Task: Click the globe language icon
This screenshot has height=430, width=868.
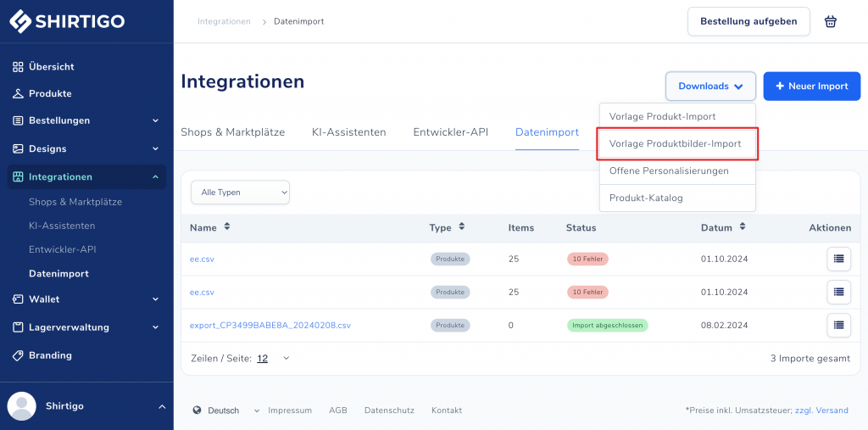Action: coord(197,410)
